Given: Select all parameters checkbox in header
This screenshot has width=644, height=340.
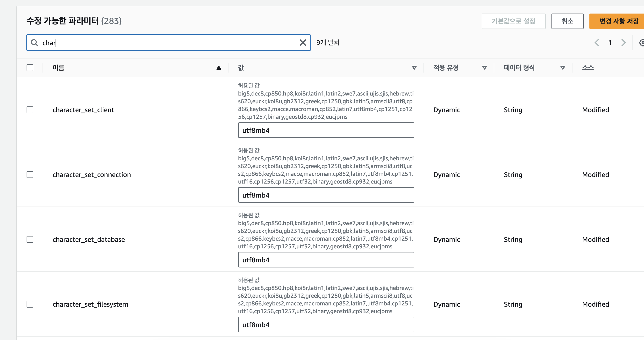Looking at the screenshot, I should 30,68.
